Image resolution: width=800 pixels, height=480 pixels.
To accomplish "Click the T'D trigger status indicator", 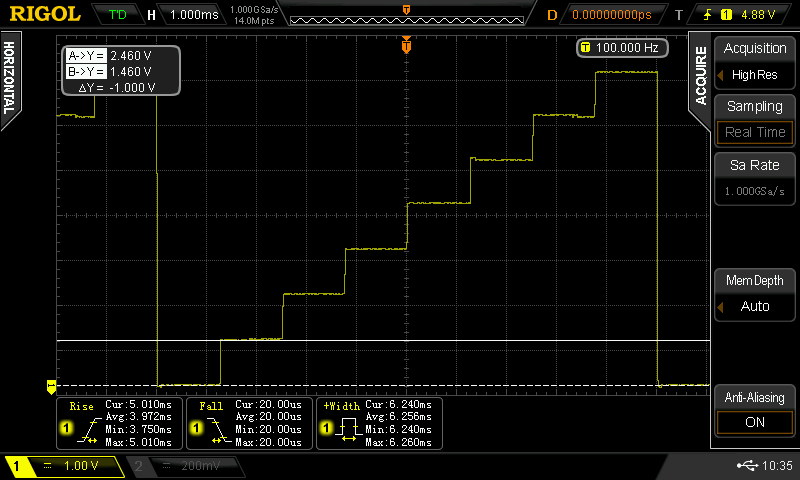I will point(117,15).
